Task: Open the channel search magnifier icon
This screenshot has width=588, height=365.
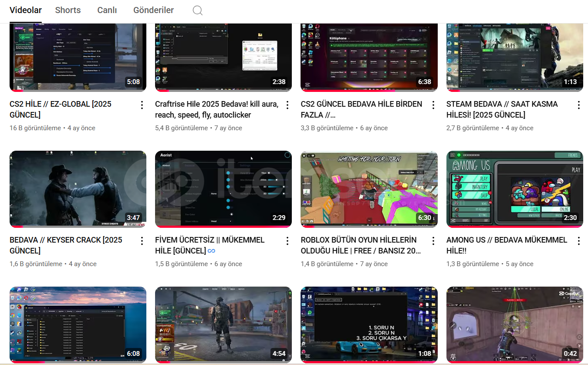Action: click(197, 10)
